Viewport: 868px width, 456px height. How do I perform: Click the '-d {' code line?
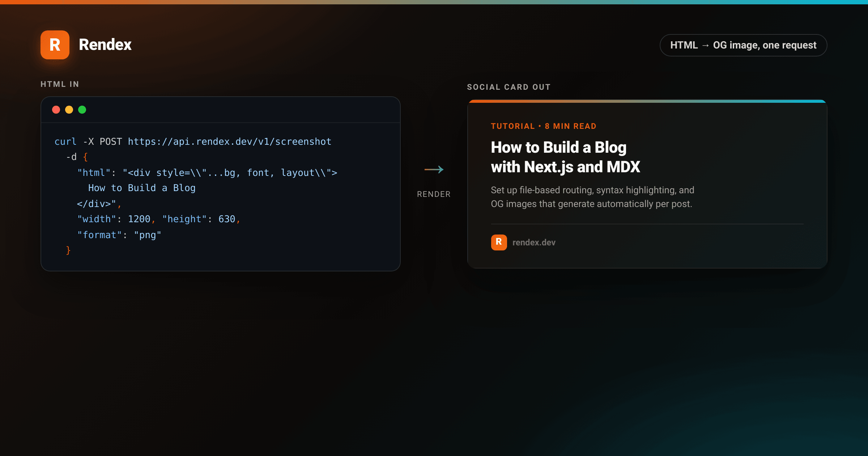pos(77,157)
